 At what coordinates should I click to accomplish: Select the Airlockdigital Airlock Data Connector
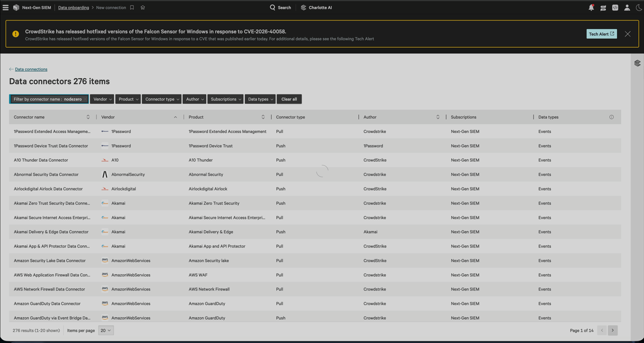click(x=315, y=189)
